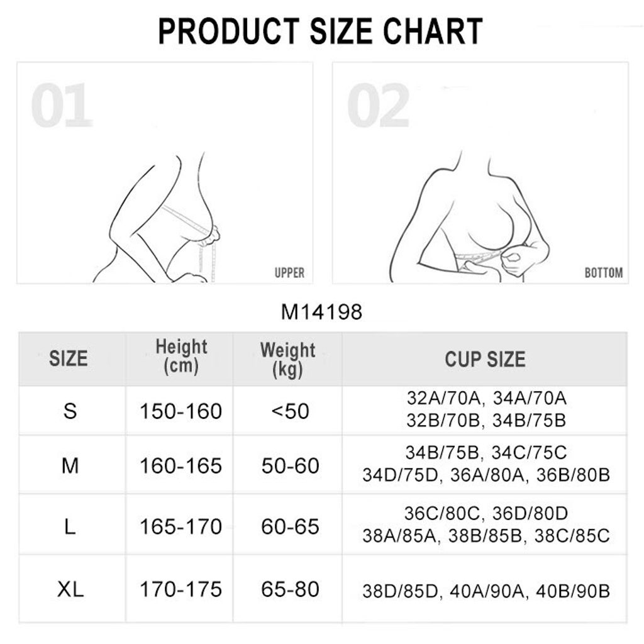Click the S size cell
This screenshot has width=644, height=644.
(70, 411)
